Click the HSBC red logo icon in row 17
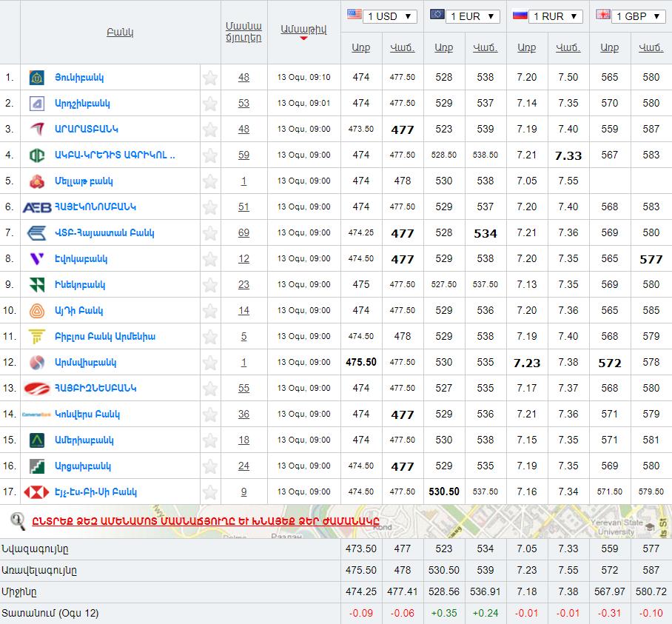 coord(36,492)
